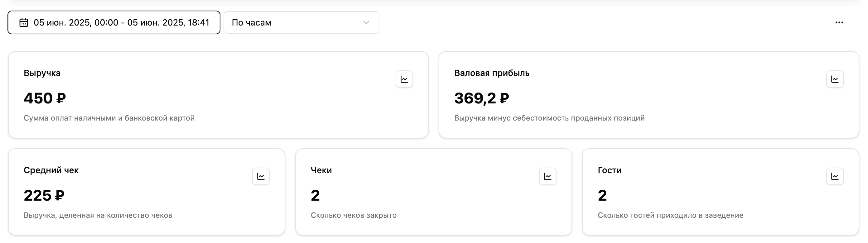Click the 225 ₽ average check value
This screenshot has width=868, height=243.
pyautogui.click(x=44, y=196)
